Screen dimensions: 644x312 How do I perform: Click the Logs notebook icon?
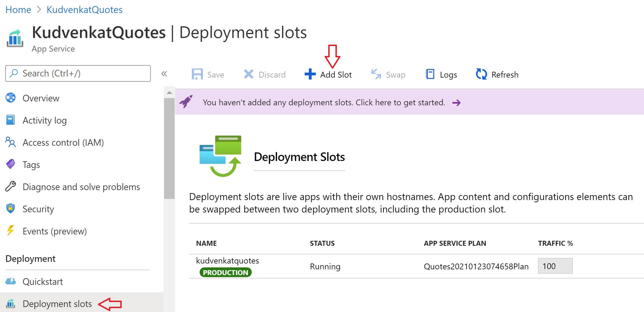pos(430,74)
